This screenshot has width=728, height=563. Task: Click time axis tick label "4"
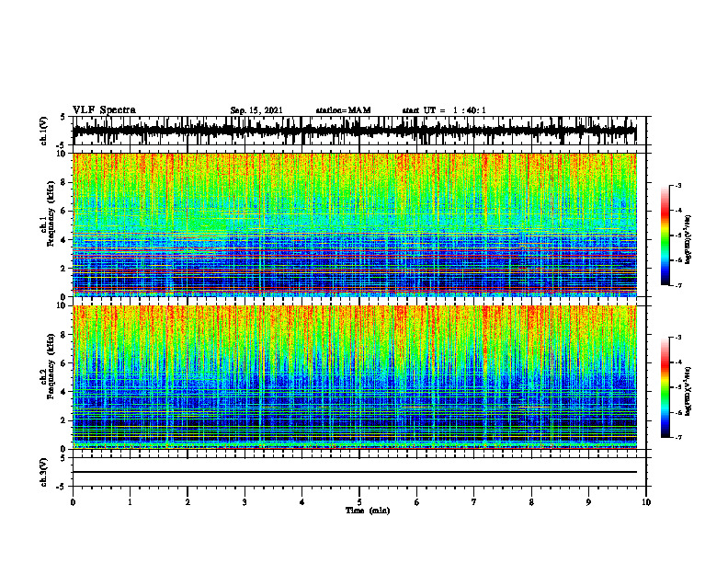(302, 502)
